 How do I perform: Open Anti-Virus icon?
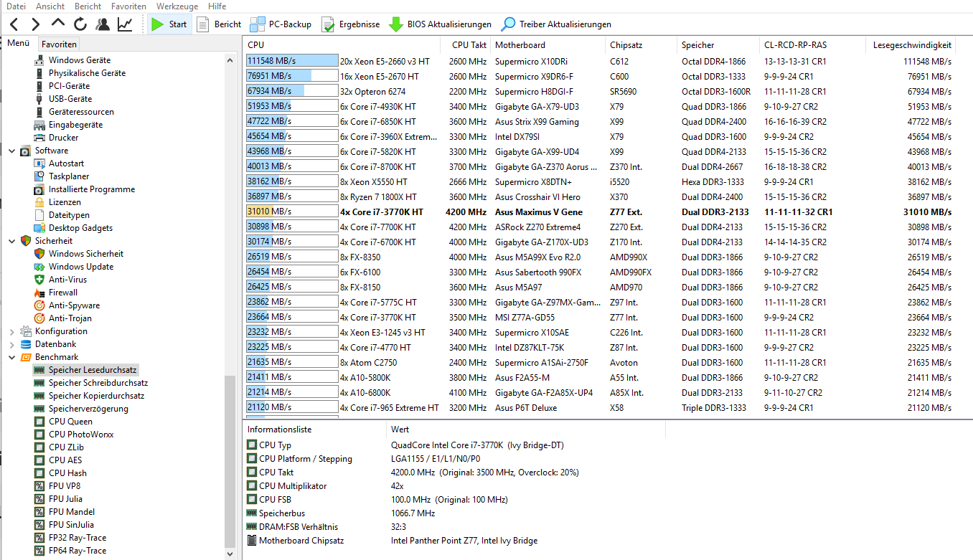(x=39, y=280)
